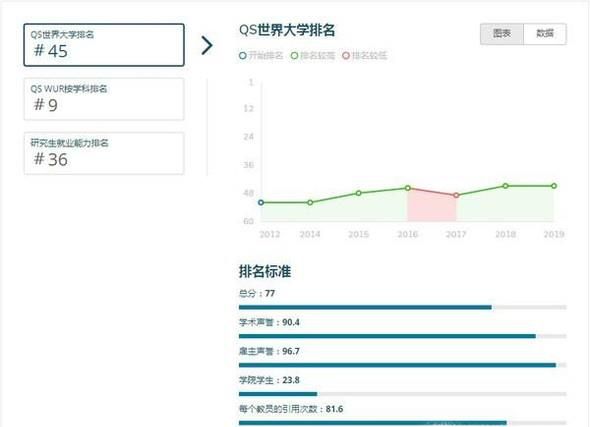Viewport: 590px width, 427px height.
Task: Click the 每个教员的引用次数 81.6 bar
Action: [x=403, y=423]
